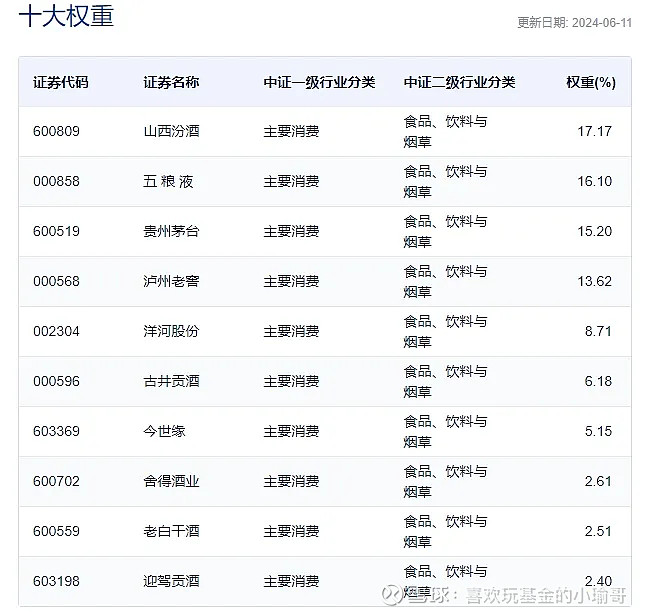
Task: Click 食品、饮料与烟草 in the 600702 row
Action: point(445,482)
